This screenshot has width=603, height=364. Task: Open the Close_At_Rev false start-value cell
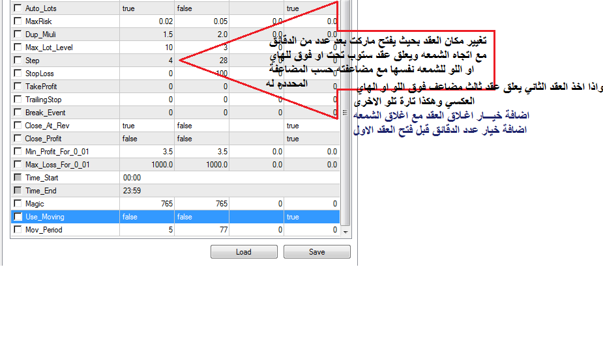pyautogui.click(x=202, y=126)
